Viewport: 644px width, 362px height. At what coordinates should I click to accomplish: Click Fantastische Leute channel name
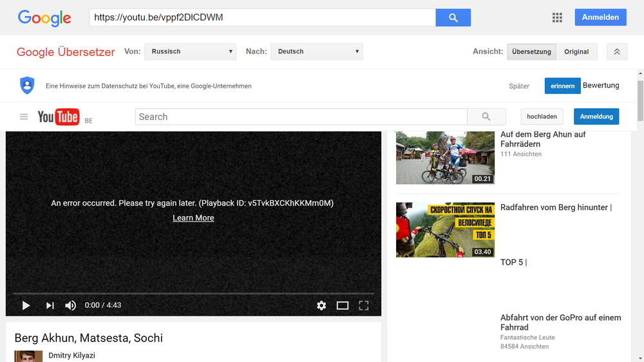527,338
